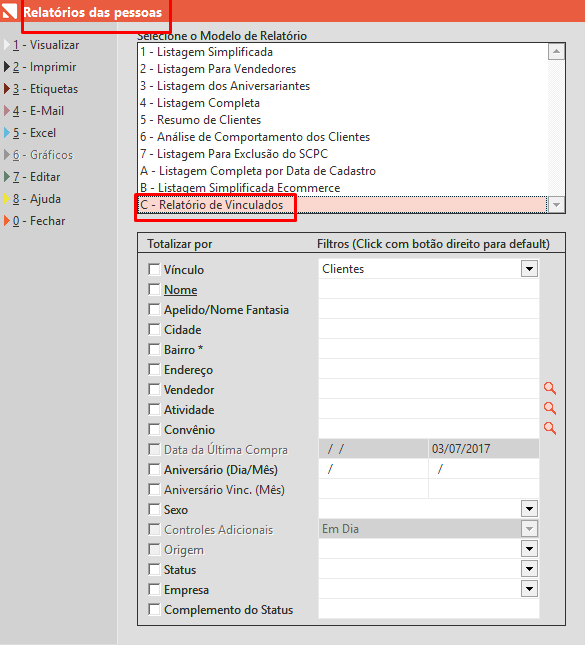Open lookup magnifier for Convênio filter
Viewport: 587px width, 656px height.
pyautogui.click(x=549, y=428)
